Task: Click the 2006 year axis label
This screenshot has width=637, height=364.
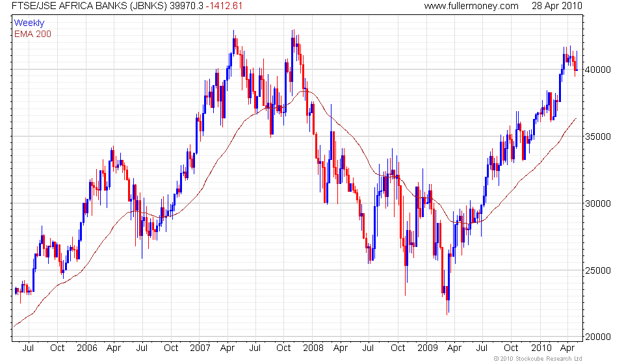Action: 87,348
